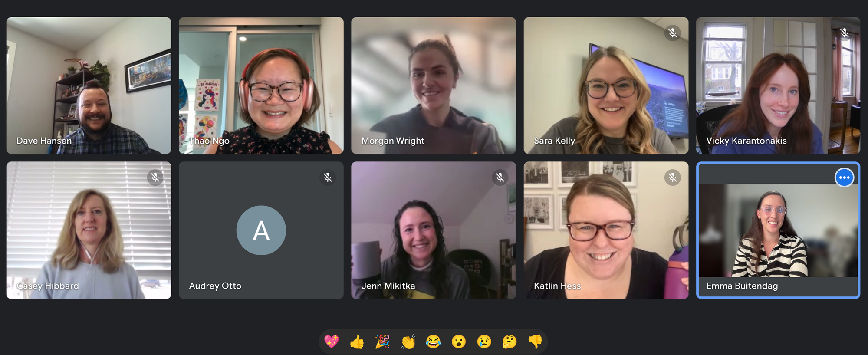Send the crying face reaction
868x355 pixels.
(484, 342)
